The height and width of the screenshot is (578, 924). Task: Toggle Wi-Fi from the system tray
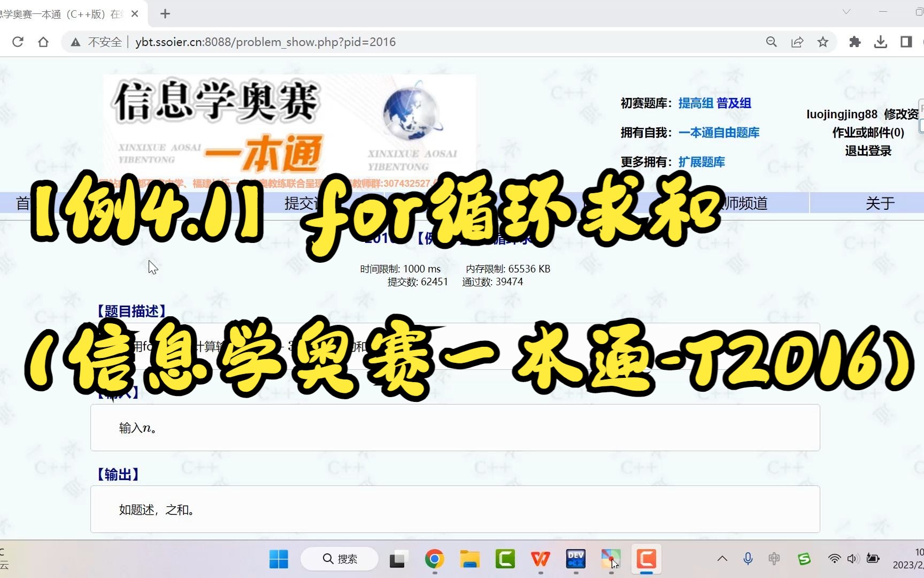pyautogui.click(x=835, y=559)
